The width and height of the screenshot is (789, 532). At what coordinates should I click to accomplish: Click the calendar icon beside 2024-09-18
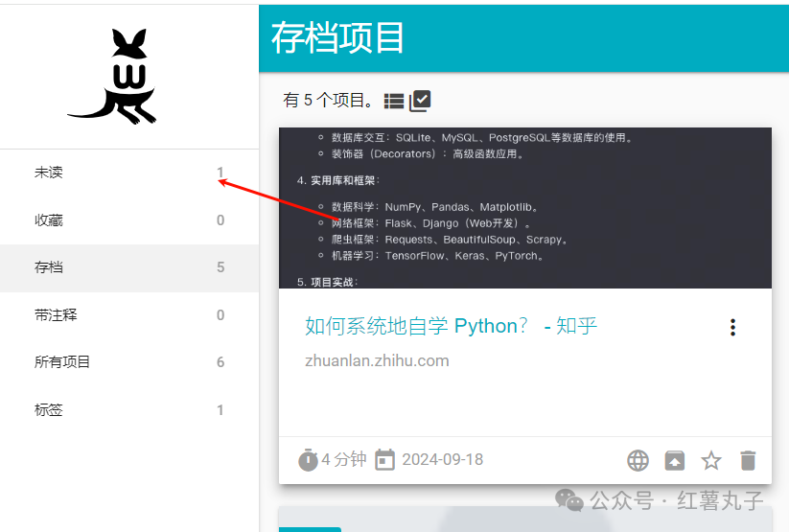coord(384,460)
